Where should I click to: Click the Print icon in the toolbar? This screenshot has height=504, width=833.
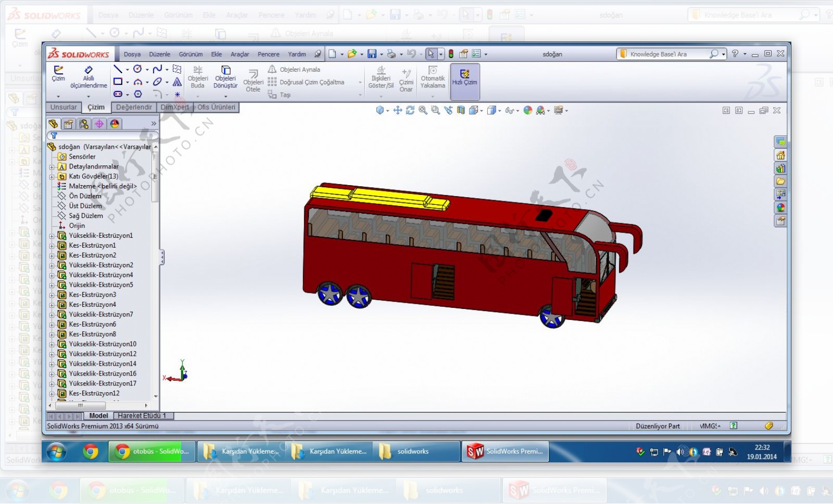click(x=392, y=54)
